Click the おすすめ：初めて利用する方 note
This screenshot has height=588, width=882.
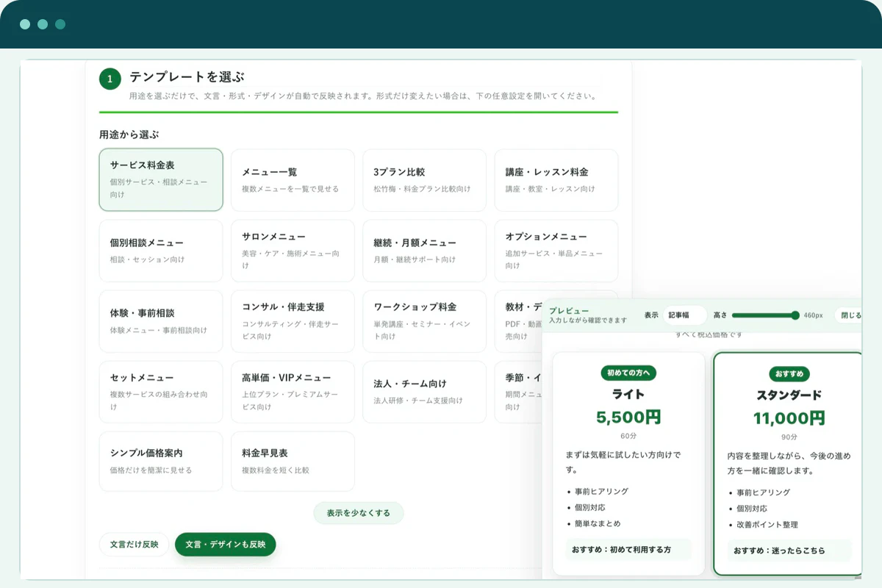pos(628,550)
